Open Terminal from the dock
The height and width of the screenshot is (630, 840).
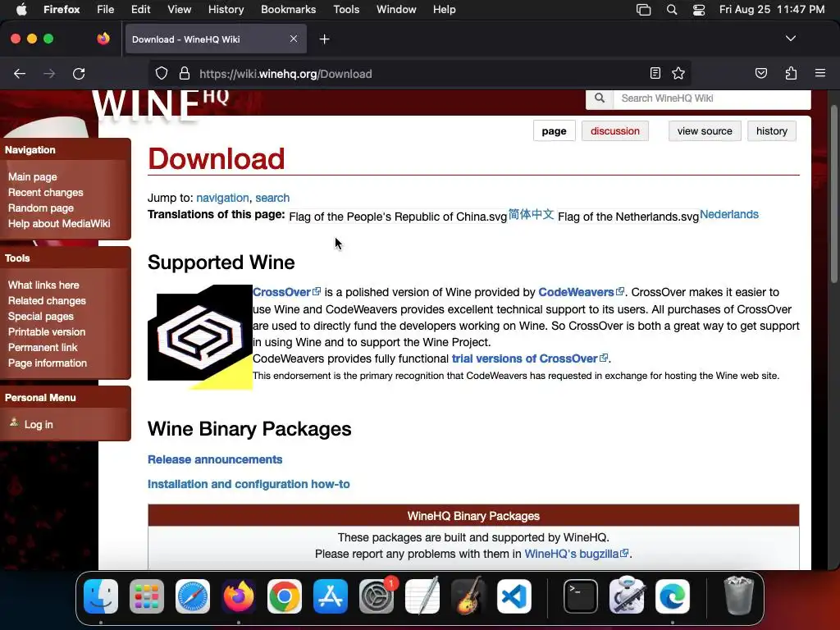[581, 596]
